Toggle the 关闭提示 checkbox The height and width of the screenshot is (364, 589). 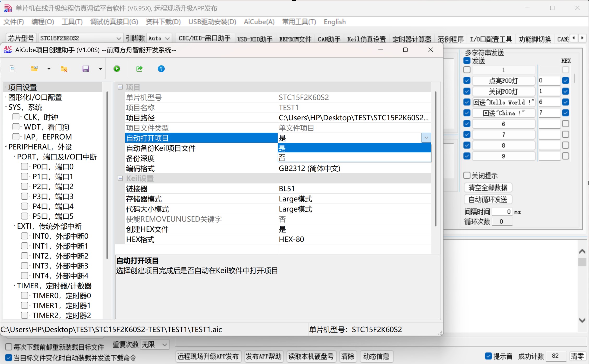[x=467, y=175]
